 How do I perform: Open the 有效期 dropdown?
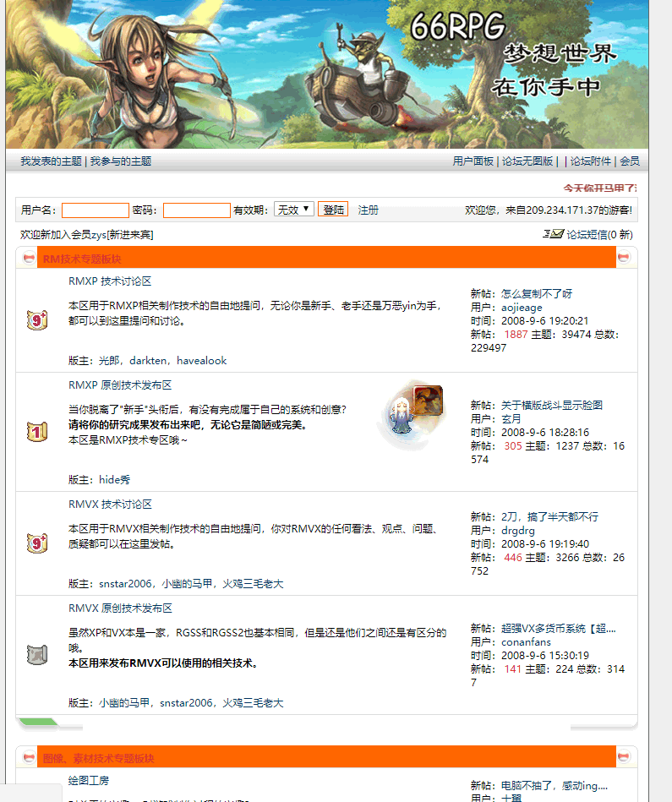point(294,210)
